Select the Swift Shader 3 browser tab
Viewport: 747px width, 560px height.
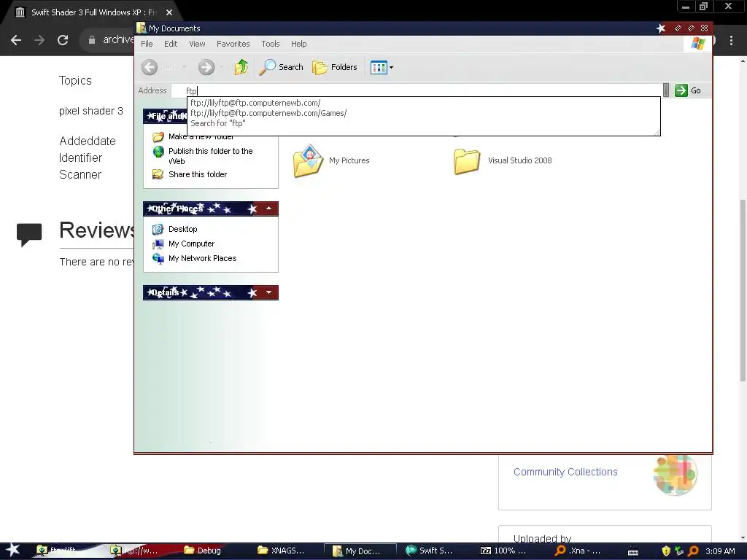(93, 12)
